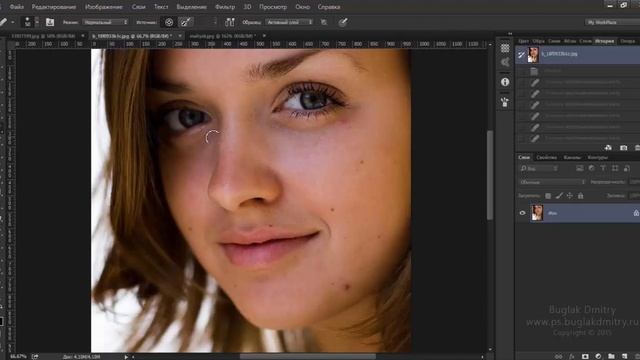Open the Файл menu
This screenshot has width=640, height=360.
[x=16, y=7]
